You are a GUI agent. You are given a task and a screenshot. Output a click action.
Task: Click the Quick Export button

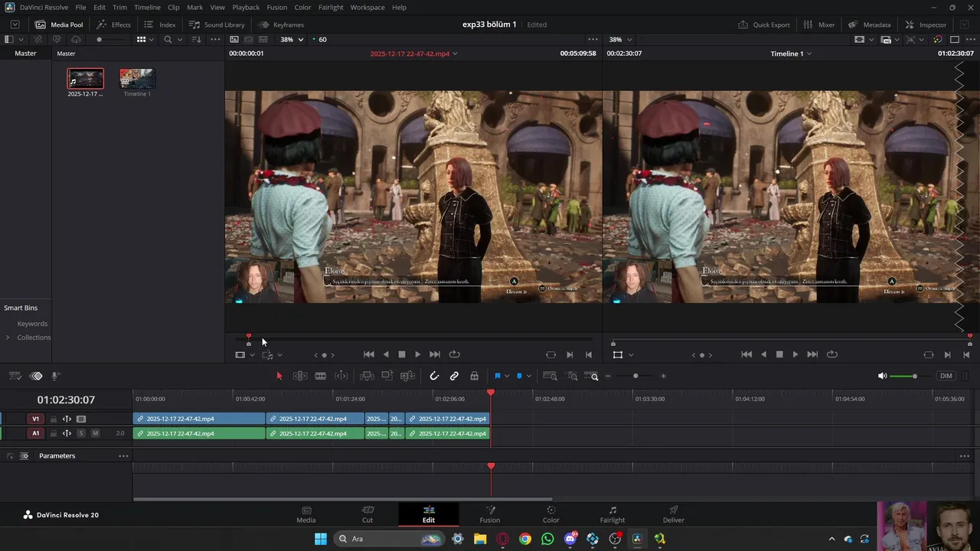tap(764, 24)
